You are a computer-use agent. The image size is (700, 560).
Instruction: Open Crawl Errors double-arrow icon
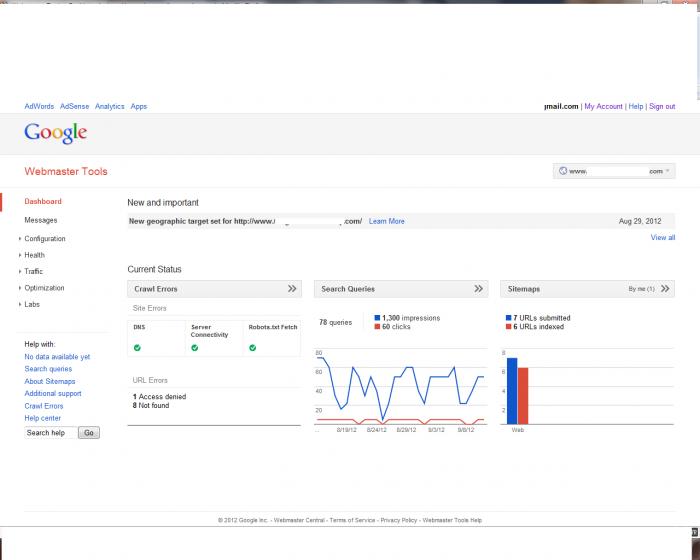[292, 289]
